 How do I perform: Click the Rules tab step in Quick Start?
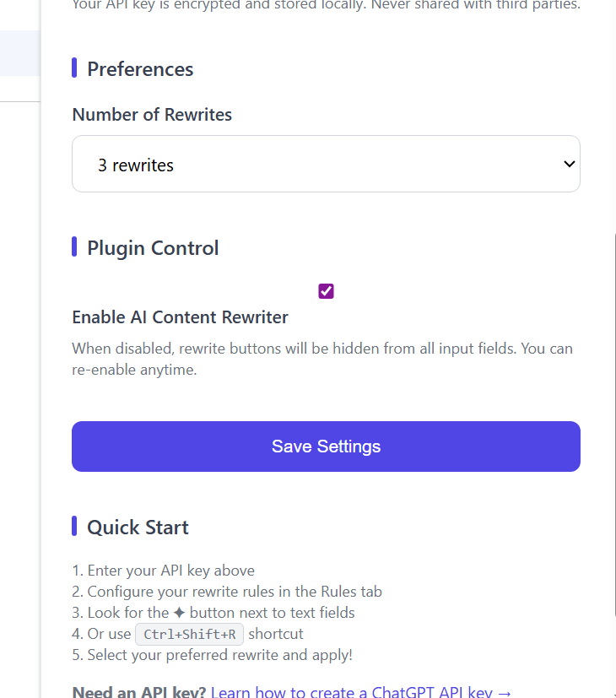click(x=235, y=592)
